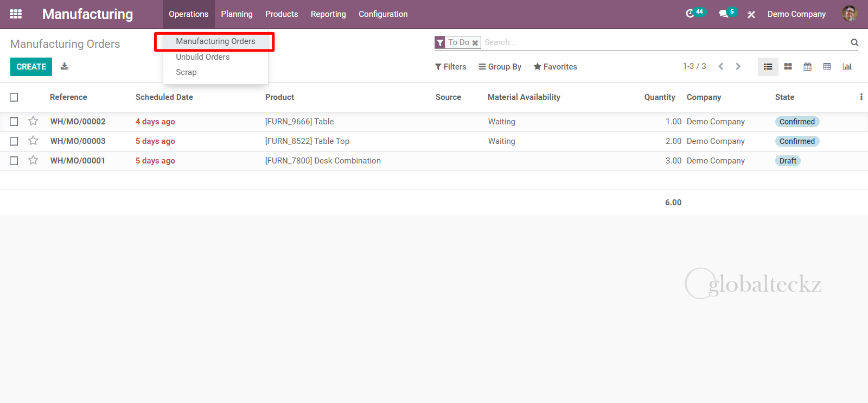Click [FURN_7800] Desk Combination cell

[x=323, y=161]
